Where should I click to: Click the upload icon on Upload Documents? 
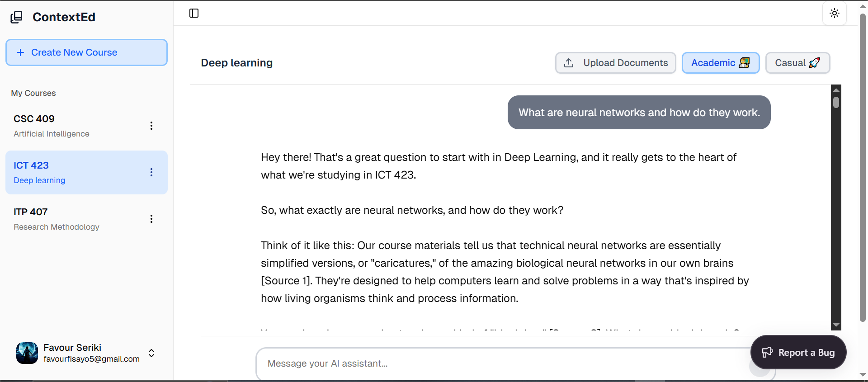(x=569, y=63)
